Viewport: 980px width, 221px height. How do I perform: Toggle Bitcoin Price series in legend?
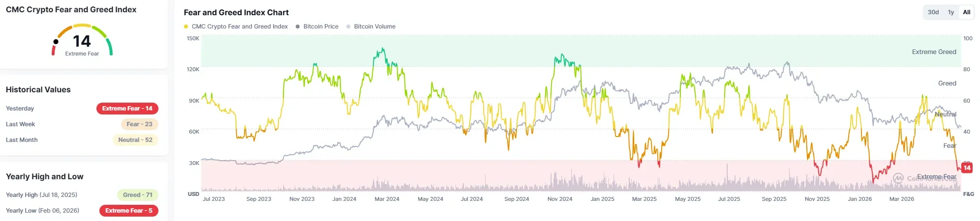(x=317, y=27)
